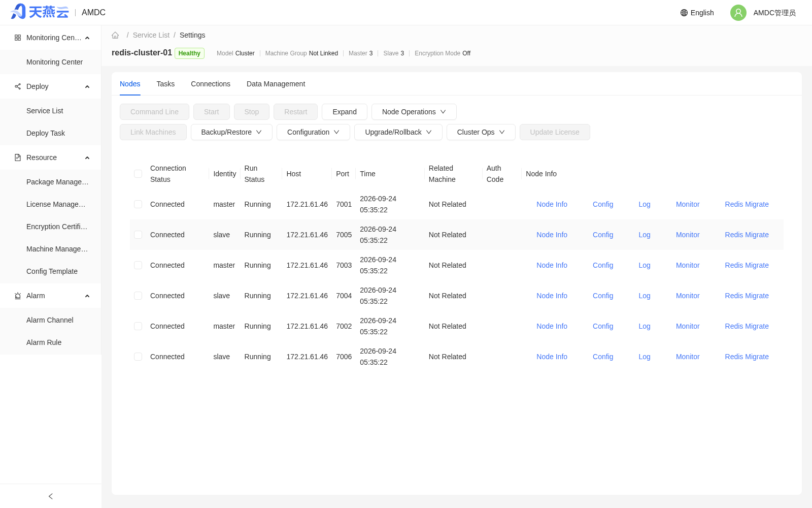This screenshot has width=812, height=508.
Task: Collapse the sidebar with the arrow
Action: click(51, 496)
